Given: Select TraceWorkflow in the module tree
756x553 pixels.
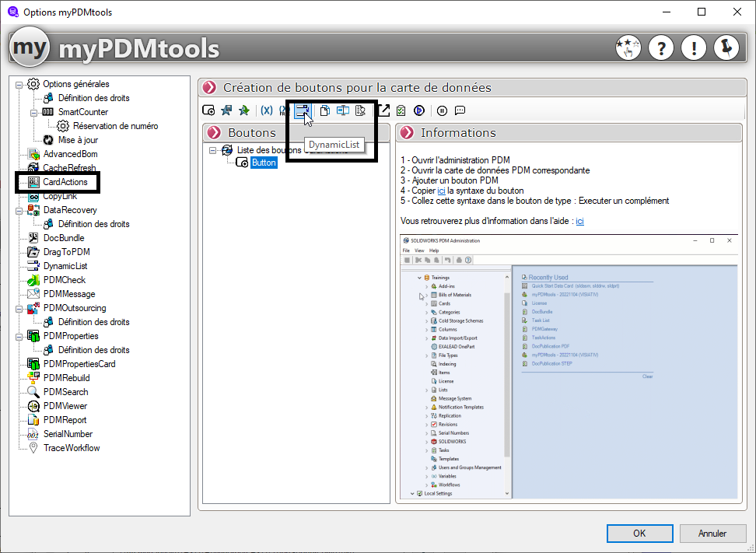Looking at the screenshot, I should [x=71, y=448].
